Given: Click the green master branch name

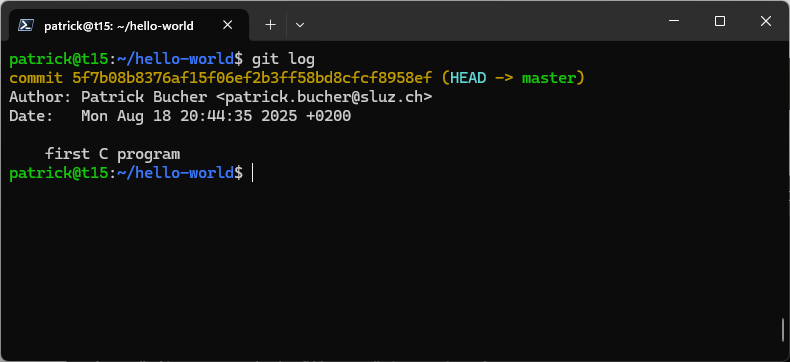Looking at the screenshot, I should click(x=549, y=78).
